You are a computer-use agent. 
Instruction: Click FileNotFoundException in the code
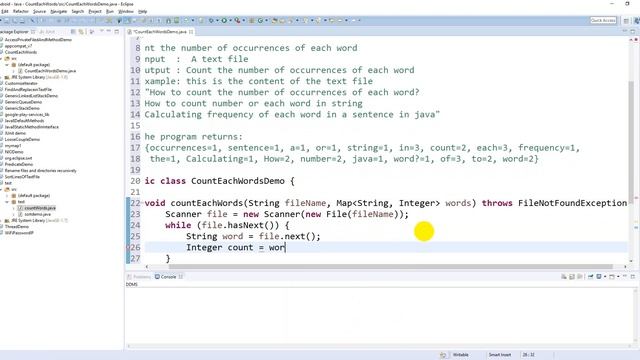click(572, 203)
